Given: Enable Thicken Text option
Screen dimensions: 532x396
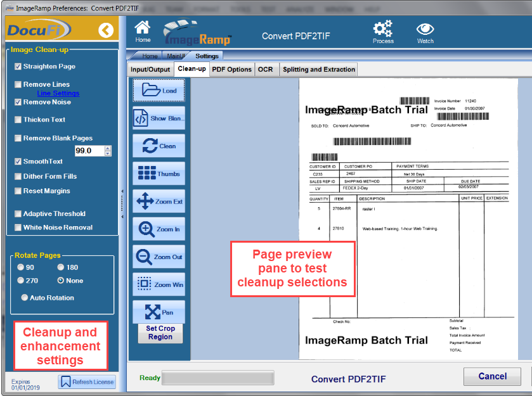Looking at the screenshot, I should click(18, 120).
